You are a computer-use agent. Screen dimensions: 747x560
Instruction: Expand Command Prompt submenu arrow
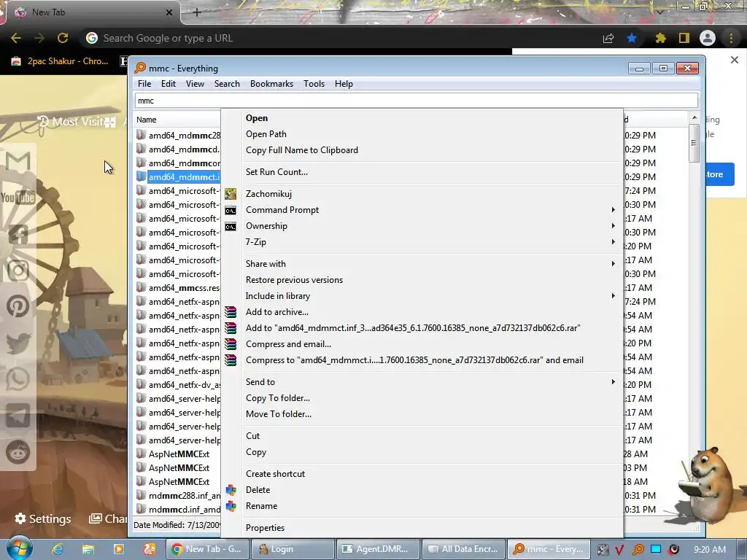click(x=613, y=209)
